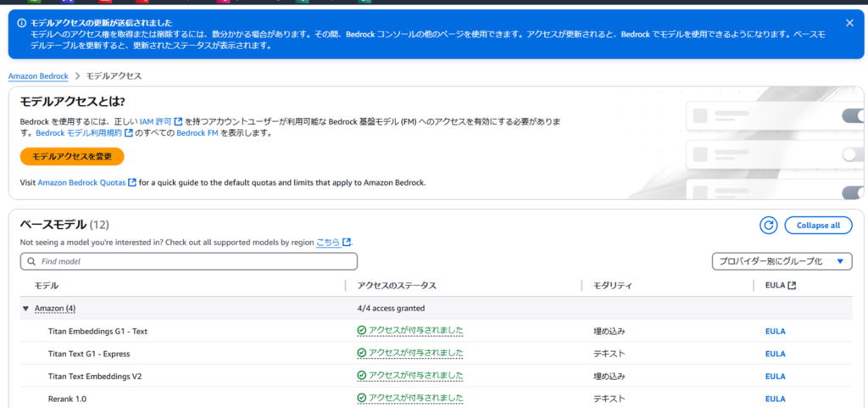Click the EULA column header external-link icon
This screenshot has width=868, height=408.
tap(793, 286)
